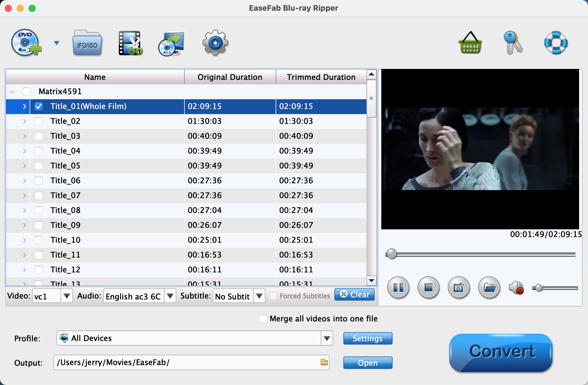588x385 pixels.
Task: Open the gear settings toolbar icon
Action: pos(215,43)
